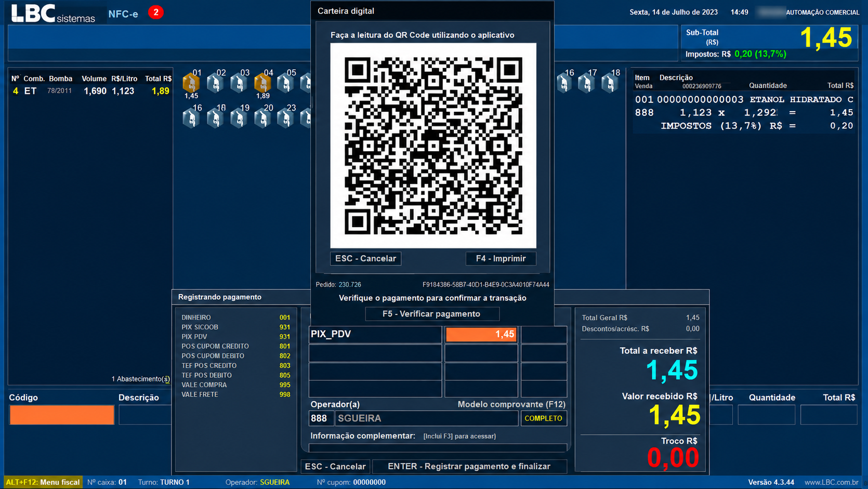Click the orange Código input field
The width and height of the screenshot is (868, 489).
click(62, 415)
